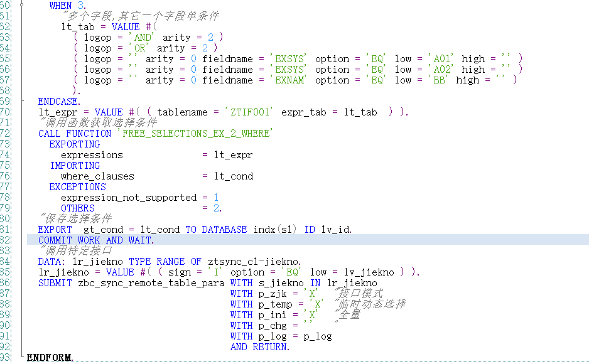Click the 'ZTIF001' table name literal
Screen dimensions: 589x364
point(249,112)
